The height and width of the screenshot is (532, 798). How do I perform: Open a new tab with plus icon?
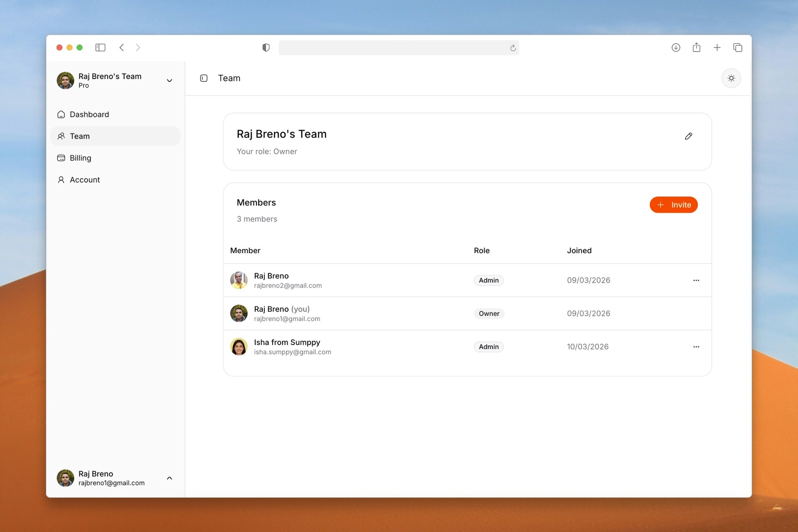[717, 47]
